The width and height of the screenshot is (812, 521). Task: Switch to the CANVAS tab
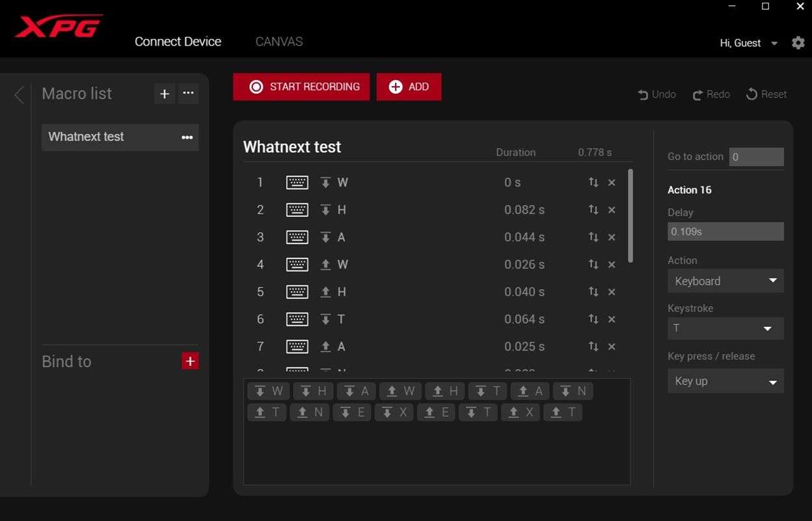278,41
